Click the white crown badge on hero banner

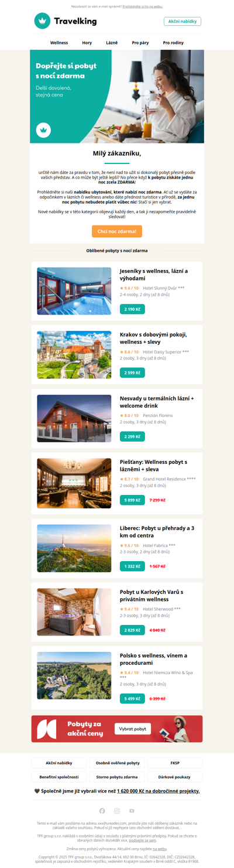coord(43,130)
